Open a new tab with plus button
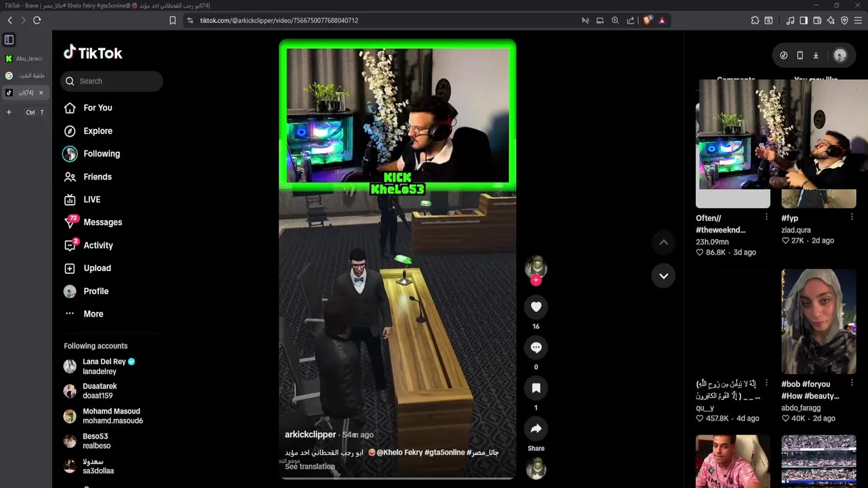Viewport: 868px width, 488px height. point(9,112)
